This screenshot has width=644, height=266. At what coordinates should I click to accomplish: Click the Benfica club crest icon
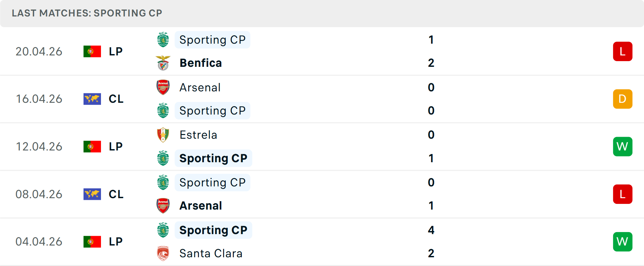[163, 63]
